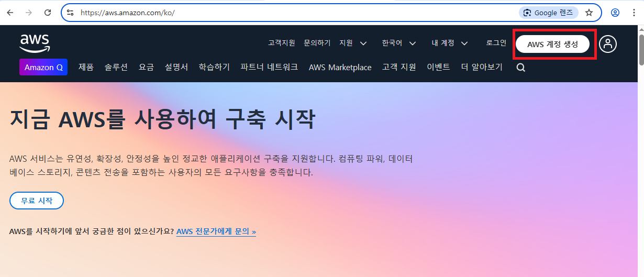The height and width of the screenshot is (277, 644).
Task: Click 로그인 link
Action: (496, 43)
